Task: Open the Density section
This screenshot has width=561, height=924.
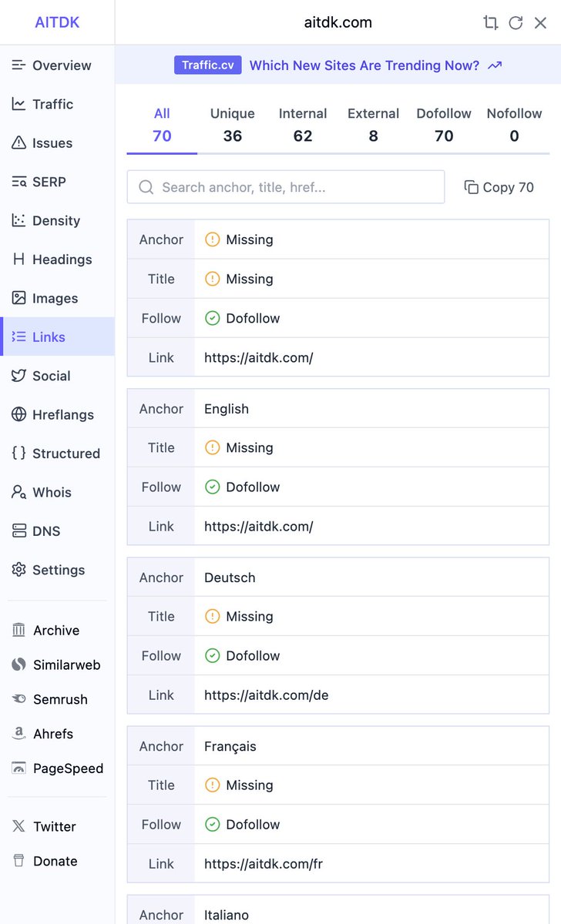Action: point(57,220)
